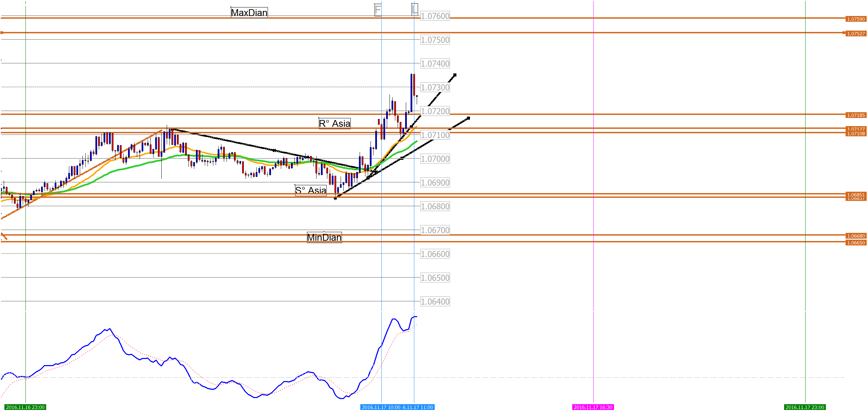Click the boxed F marker

pos(378,10)
